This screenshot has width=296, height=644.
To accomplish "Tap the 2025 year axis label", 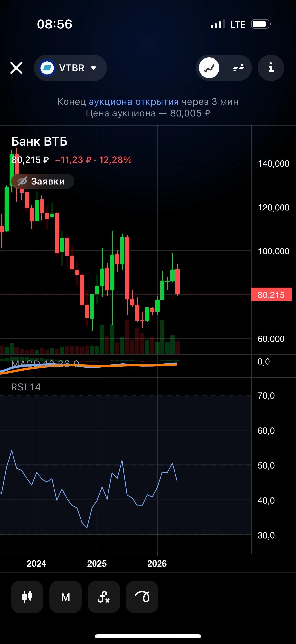I will coord(97,564).
